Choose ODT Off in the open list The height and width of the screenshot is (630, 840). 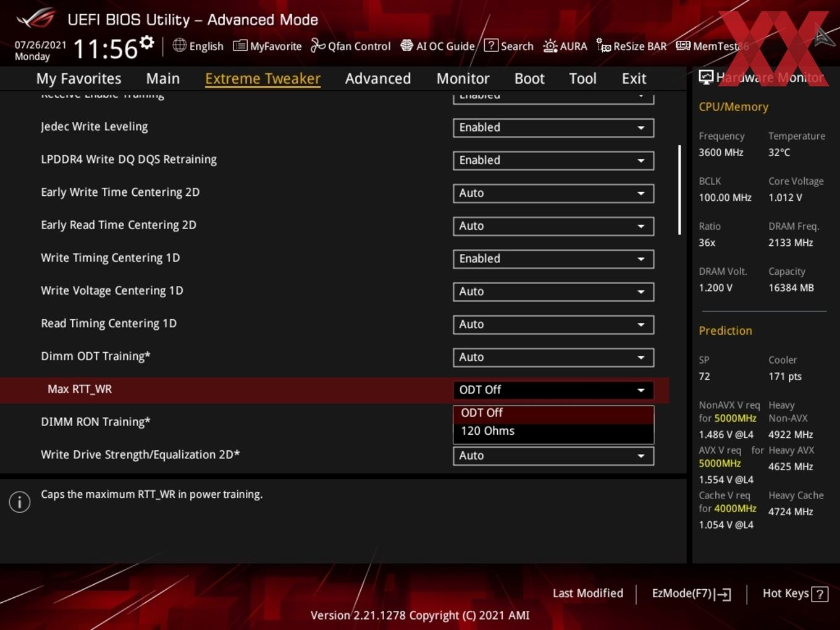pos(553,413)
